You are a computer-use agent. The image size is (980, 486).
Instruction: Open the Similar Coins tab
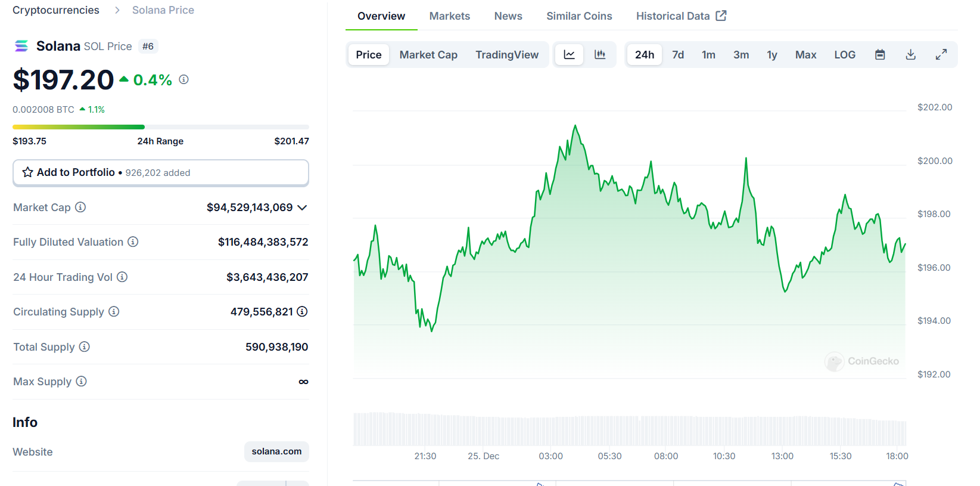[x=579, y=16]
